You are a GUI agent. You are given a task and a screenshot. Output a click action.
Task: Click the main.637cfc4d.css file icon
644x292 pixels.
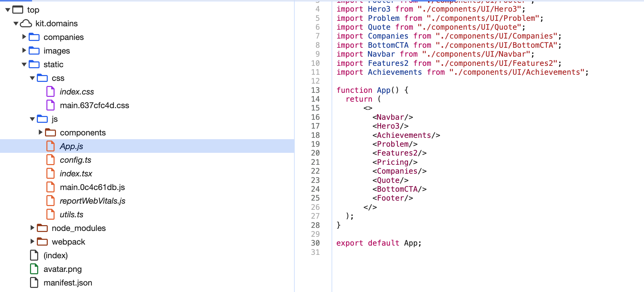click(x=50, y=105)
